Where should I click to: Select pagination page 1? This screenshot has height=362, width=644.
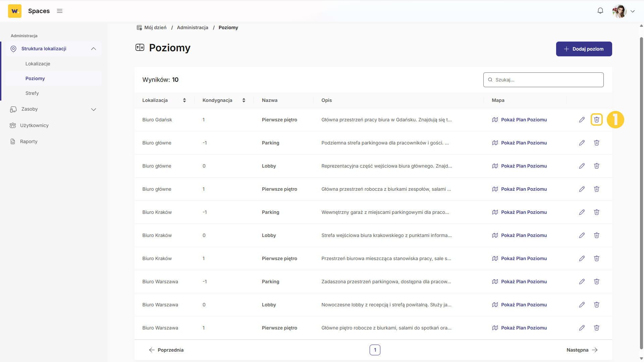tap(375, 350)
